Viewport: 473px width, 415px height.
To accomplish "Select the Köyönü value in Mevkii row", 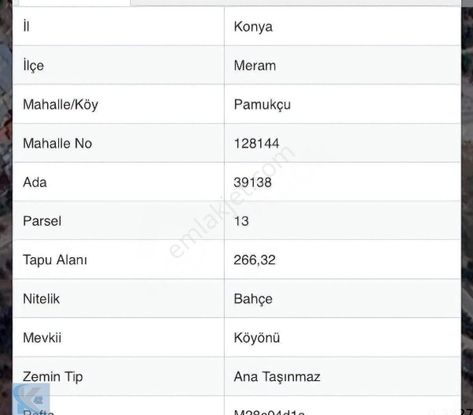I will (257, 338).
